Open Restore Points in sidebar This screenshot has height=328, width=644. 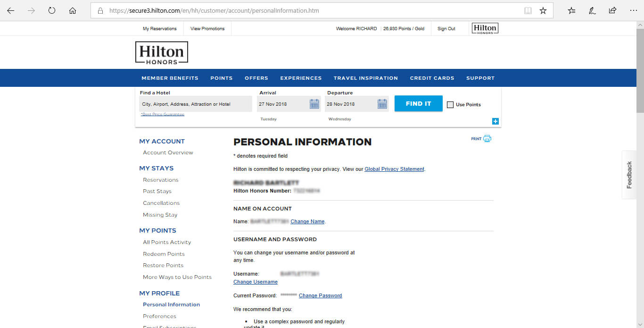163,265
